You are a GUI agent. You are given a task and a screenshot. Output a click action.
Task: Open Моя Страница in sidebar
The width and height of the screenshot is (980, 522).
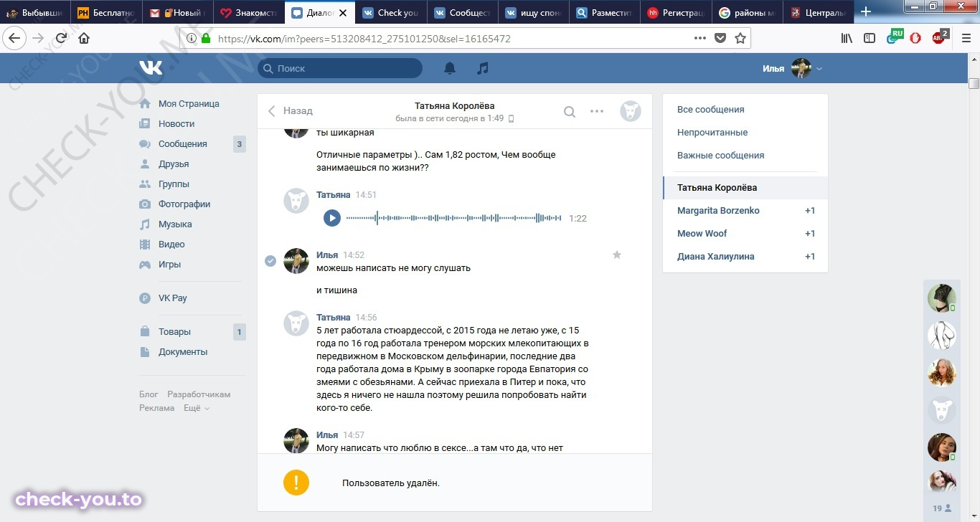coord(189,104)
